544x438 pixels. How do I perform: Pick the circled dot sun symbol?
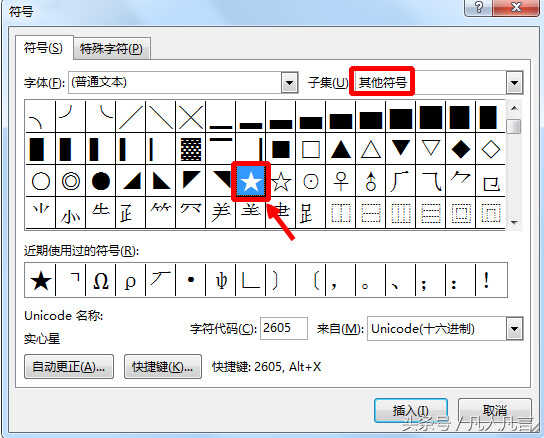[x=311, y=181]
